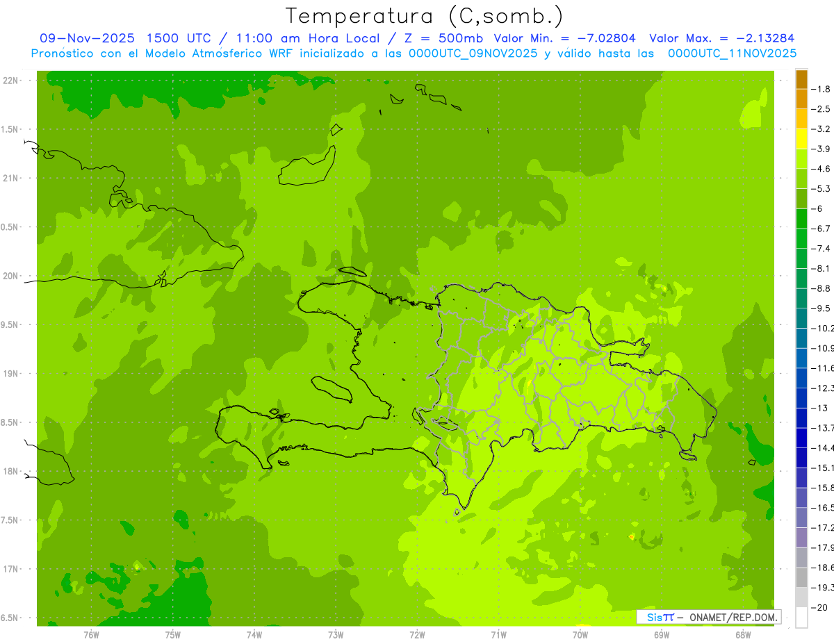834x644 pixels.
Task: Click the "-20" legend value
Action: (819, 607)
